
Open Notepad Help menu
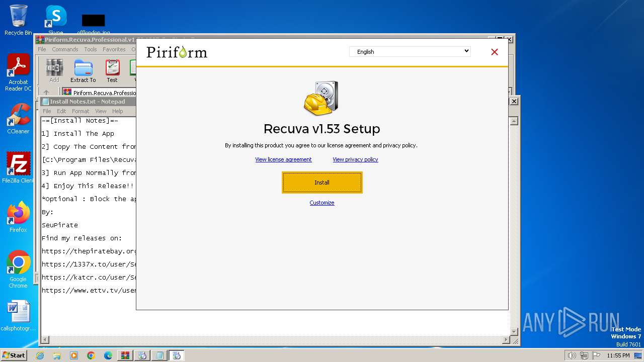[x=117, y=111]
